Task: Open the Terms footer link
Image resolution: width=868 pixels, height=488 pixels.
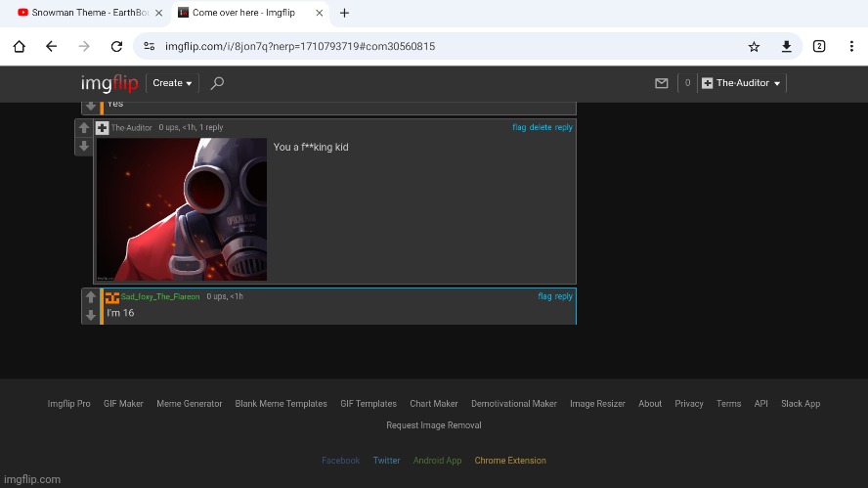Action: 728,404
